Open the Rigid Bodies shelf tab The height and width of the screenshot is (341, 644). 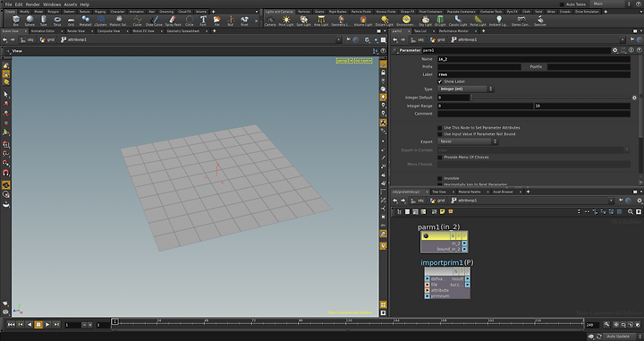(337, 12)
